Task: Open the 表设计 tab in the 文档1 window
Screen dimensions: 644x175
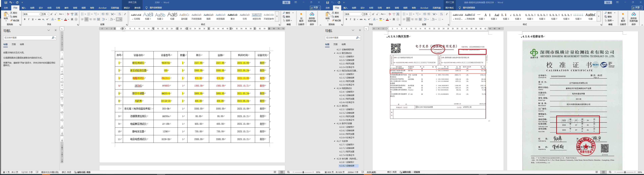Action: tap(127, 8)
